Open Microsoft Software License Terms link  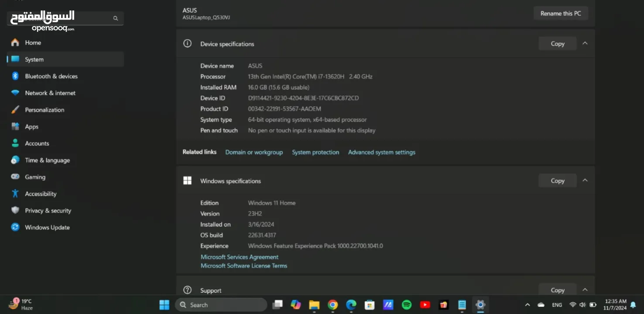pyautogui.click(x=244, y=266)
